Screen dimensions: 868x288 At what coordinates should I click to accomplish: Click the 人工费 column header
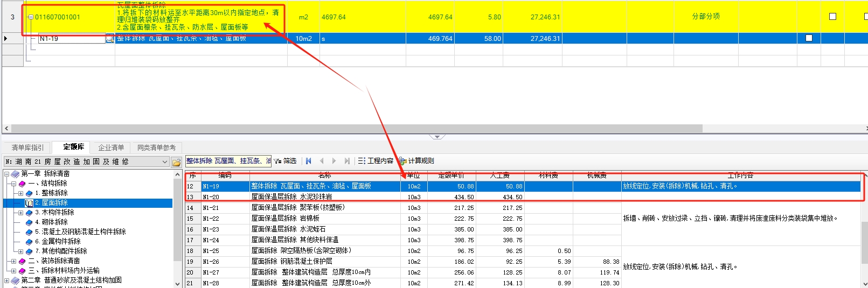(500, 175)
